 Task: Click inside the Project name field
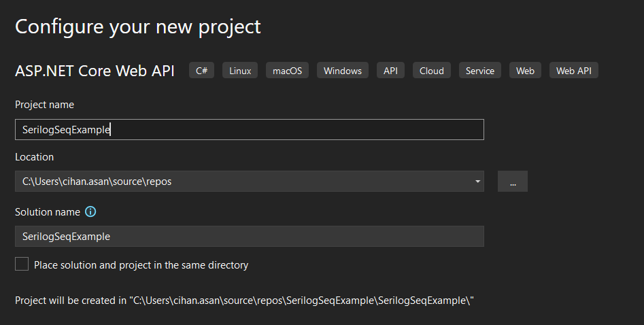point(249,130)
